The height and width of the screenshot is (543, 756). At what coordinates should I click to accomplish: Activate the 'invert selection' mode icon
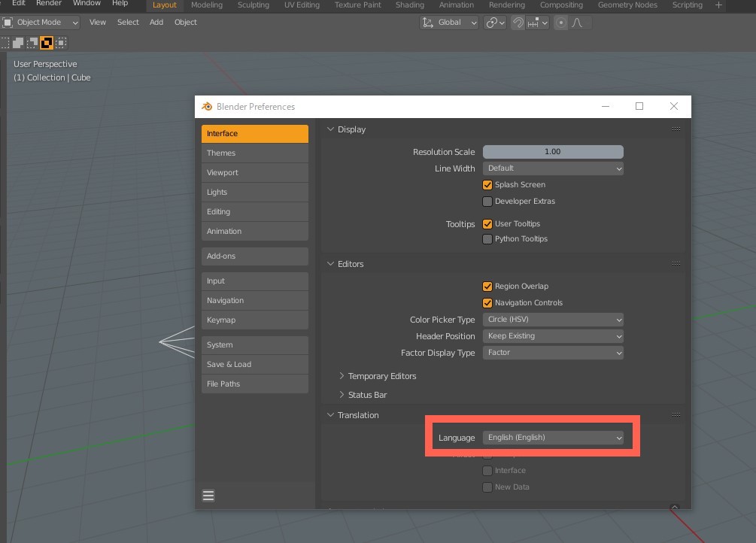coord(47,43)
